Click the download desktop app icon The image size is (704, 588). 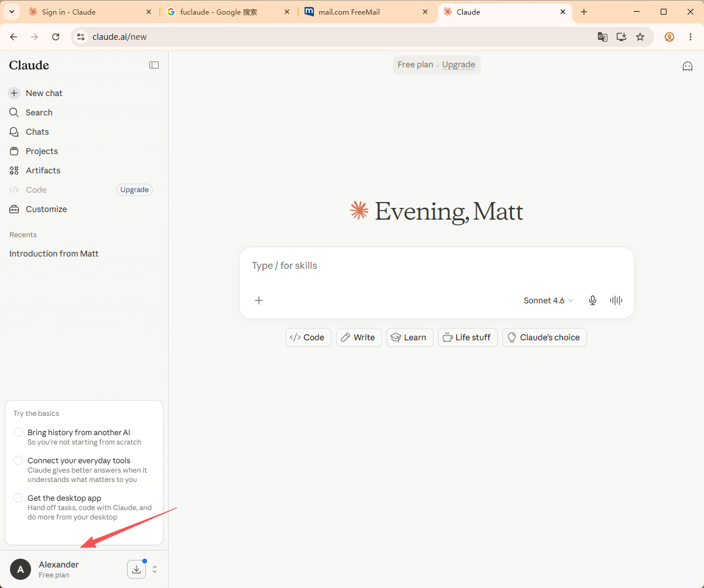(136, 569)
